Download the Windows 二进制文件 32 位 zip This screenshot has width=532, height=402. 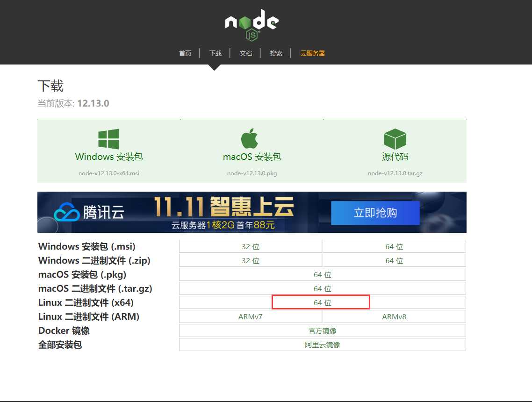[251, 260]
